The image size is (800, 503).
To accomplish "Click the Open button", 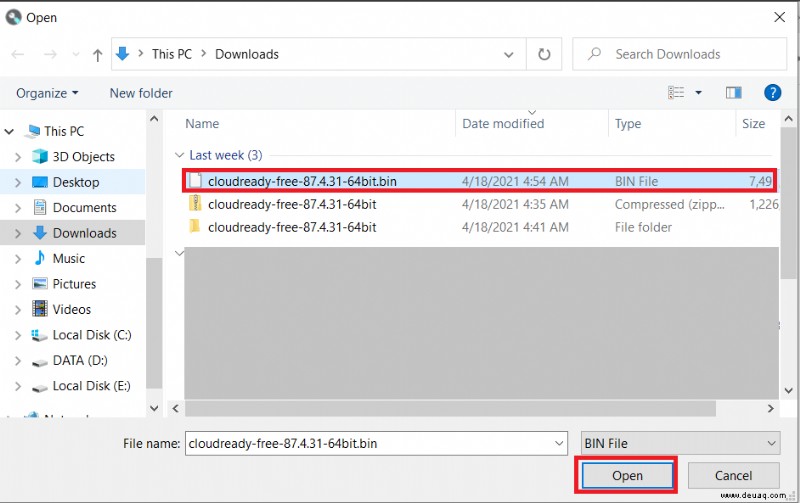I will coord(627,475).
